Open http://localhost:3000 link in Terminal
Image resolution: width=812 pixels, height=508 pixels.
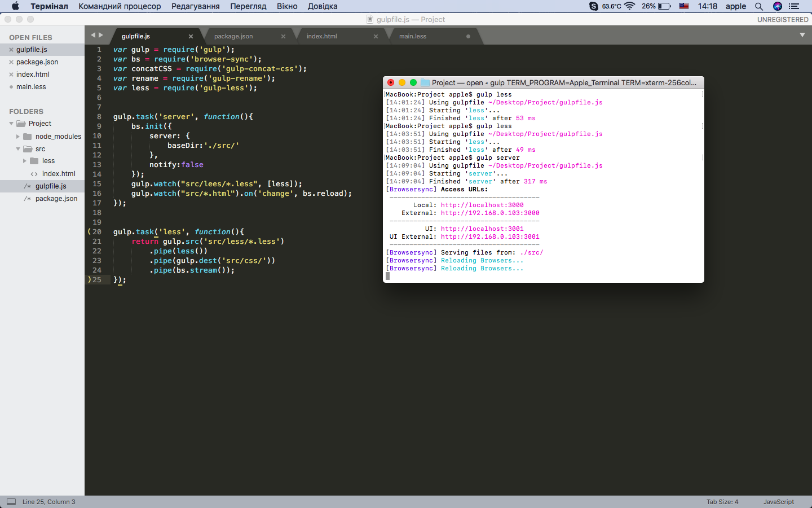[x=482, y=205]
